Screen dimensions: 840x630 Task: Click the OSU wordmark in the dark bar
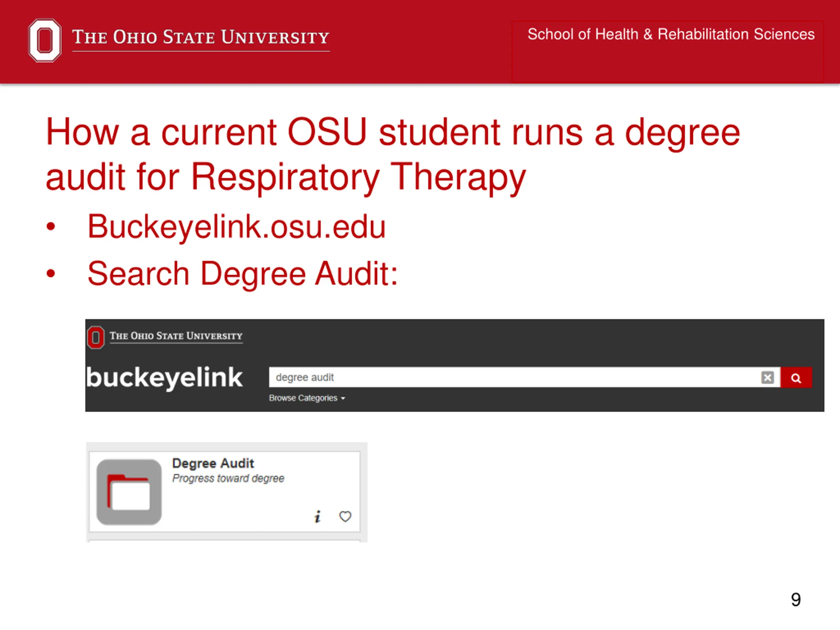[176, 336]
